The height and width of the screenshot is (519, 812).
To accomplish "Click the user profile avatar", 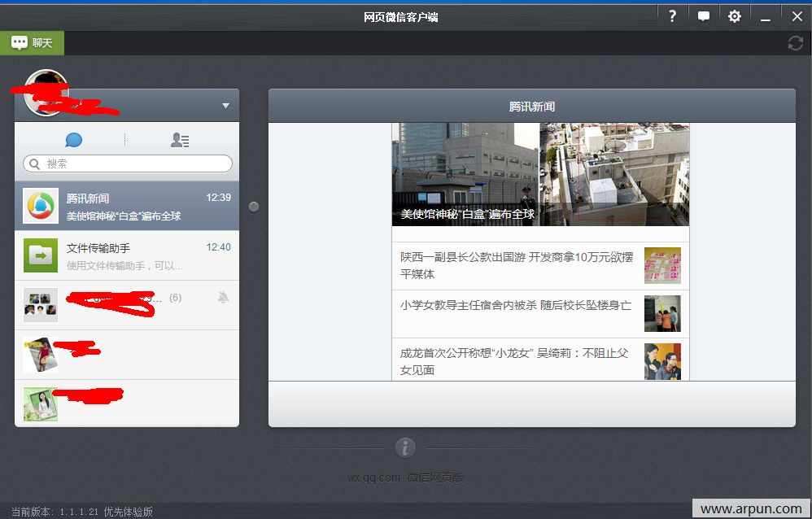I will coord(46,91).
